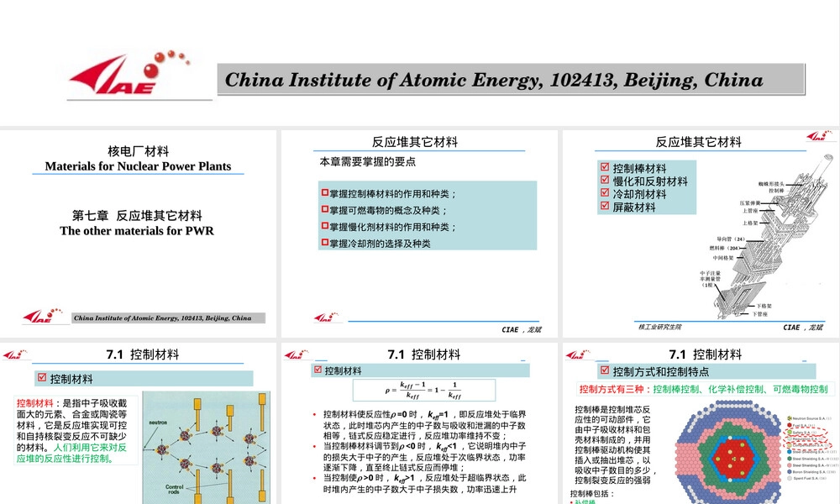Click the '7.1 控制材料' heading above the hexagonal core map
The image size is (840, 504).
[705, 354]
